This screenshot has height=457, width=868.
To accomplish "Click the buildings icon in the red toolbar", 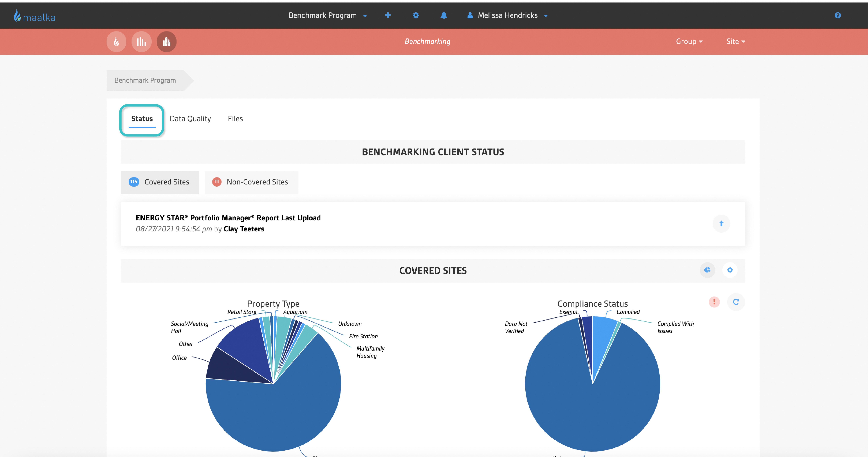I will click(166, 42).
